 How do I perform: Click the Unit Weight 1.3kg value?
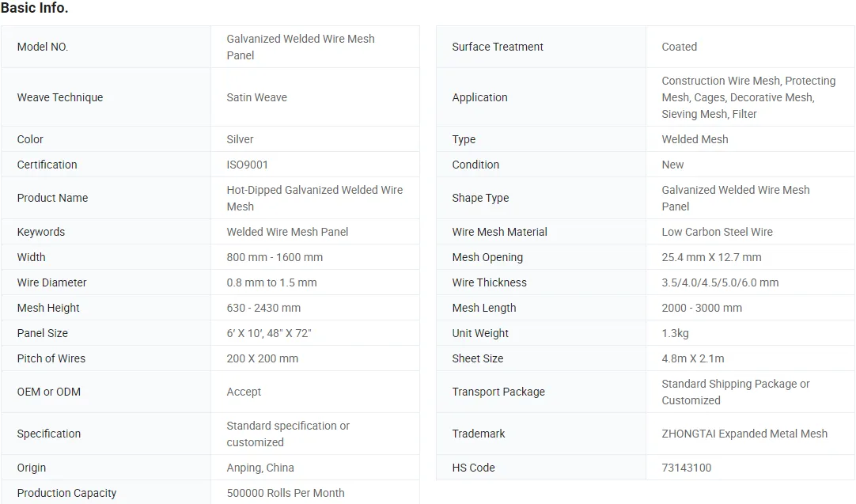pyautogui.click(x=676, y=333)
